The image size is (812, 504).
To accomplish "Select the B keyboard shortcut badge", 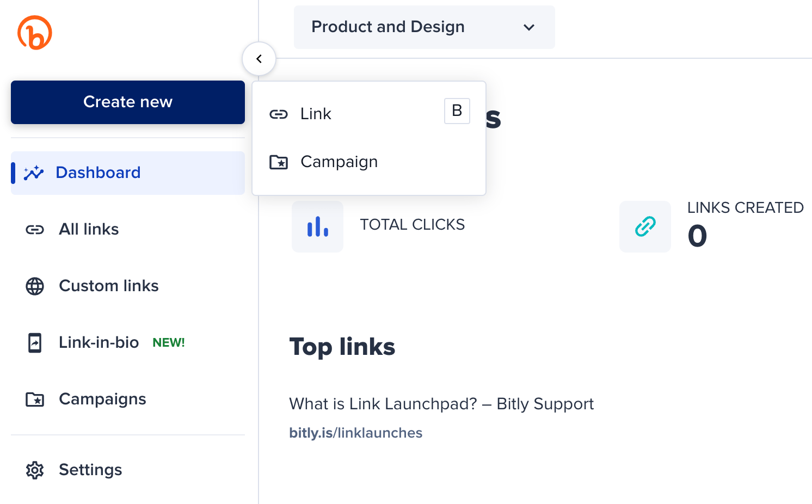I will click(457, 111).
